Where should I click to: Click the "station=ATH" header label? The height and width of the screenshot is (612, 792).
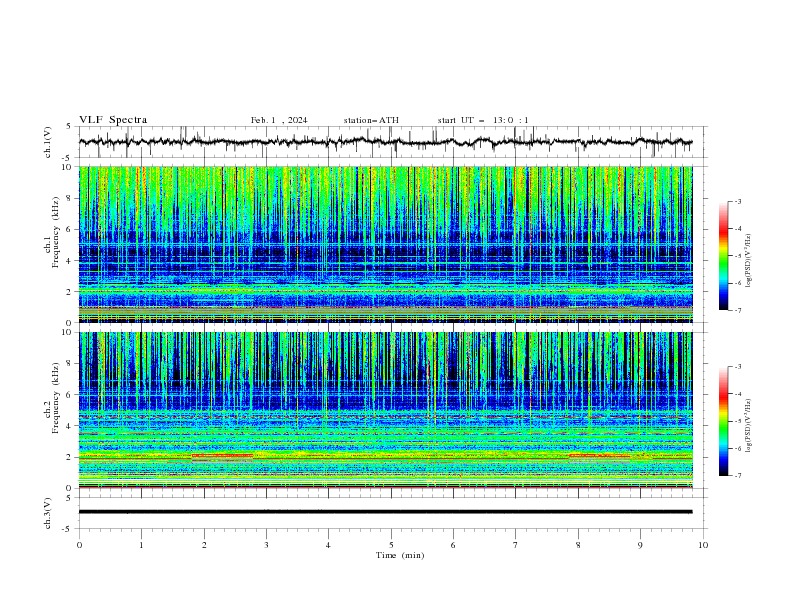[x=371, y=120]
